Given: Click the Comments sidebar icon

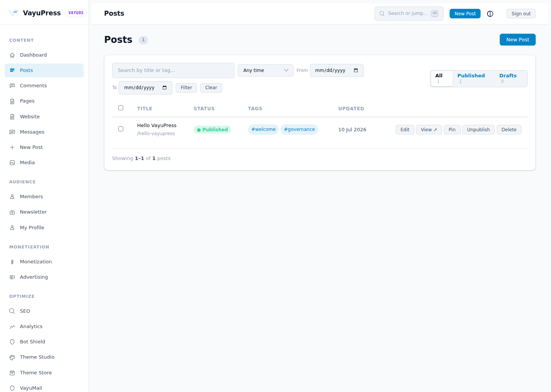Looking at the screenshot, I should (12, 86).
